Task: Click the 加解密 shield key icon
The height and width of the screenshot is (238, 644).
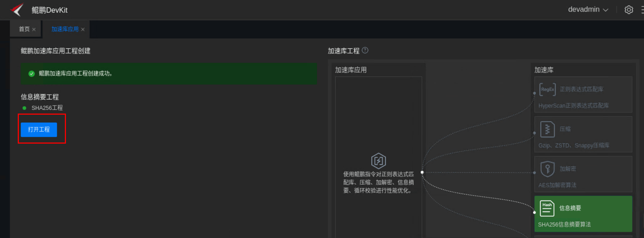Action: tap(547, 169)
